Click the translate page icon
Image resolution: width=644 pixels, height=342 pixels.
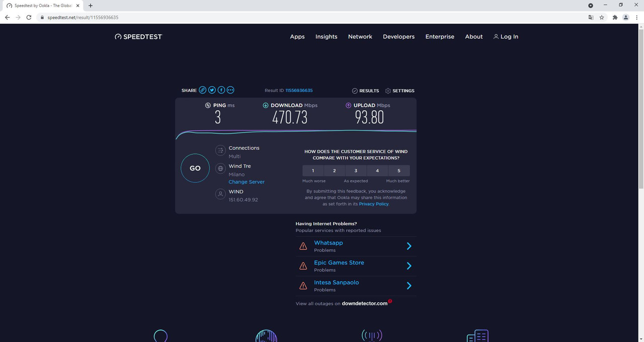point(591,17)
